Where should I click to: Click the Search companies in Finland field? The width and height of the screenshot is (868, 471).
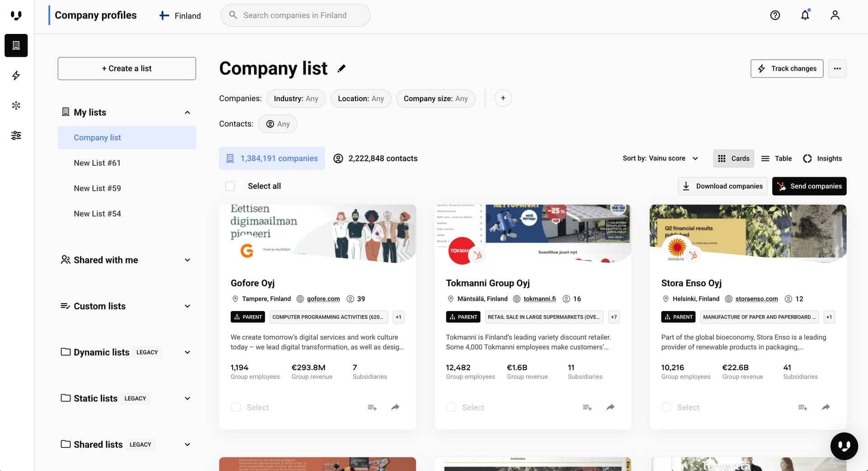pos(295,15)
